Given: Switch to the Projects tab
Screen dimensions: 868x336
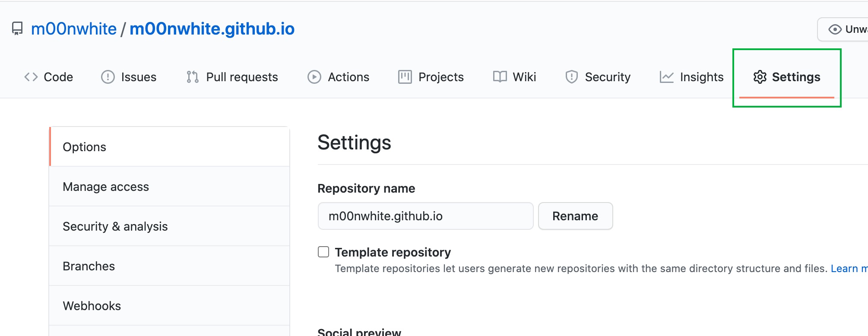Looking at the screenshot, I should tap(431, 77).
